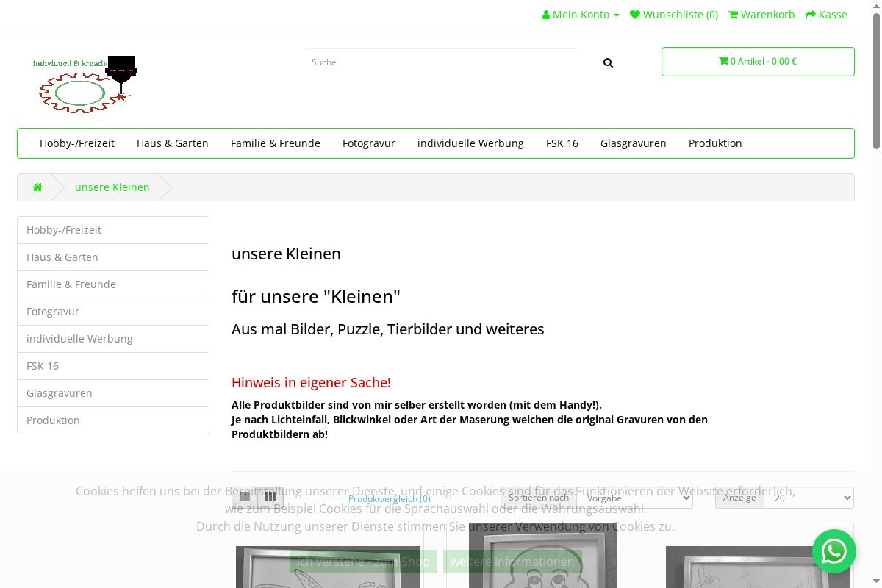The image size is (882, 588).
Task: Open FSK 16 in top menu
Action: tap(562, 143)
